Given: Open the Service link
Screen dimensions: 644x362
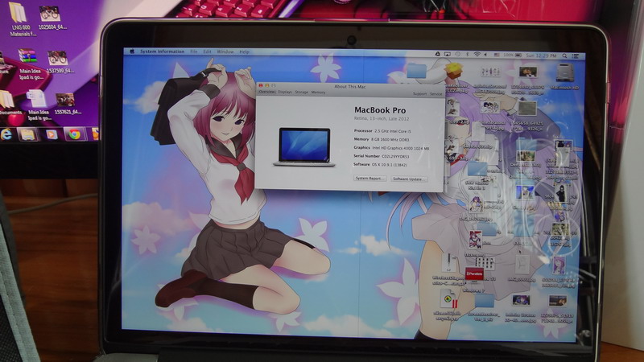Looking at the screenshot, I should point(436,93).
